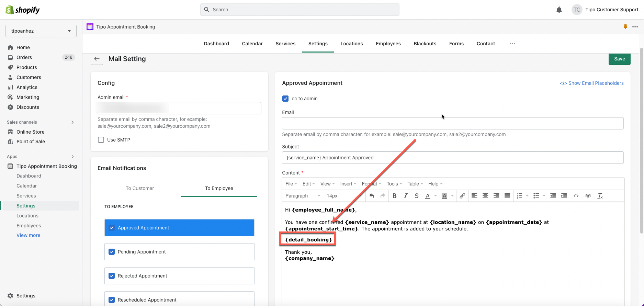Toggle italic formatting in the editor
The width and height of the screenshot is (644, 306).
(x=406, y=196)
